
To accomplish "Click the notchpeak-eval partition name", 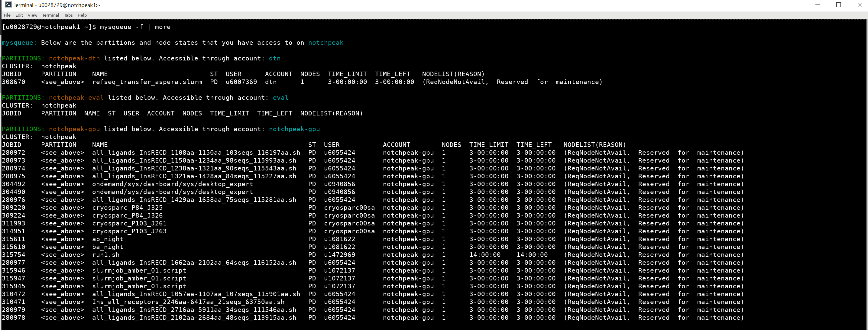I will click(76, 98).
